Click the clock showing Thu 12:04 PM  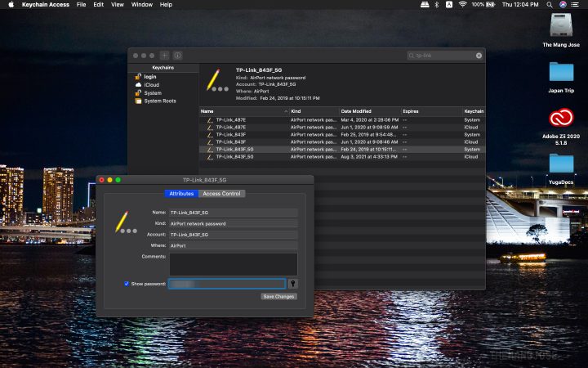(x=520, y=5)
